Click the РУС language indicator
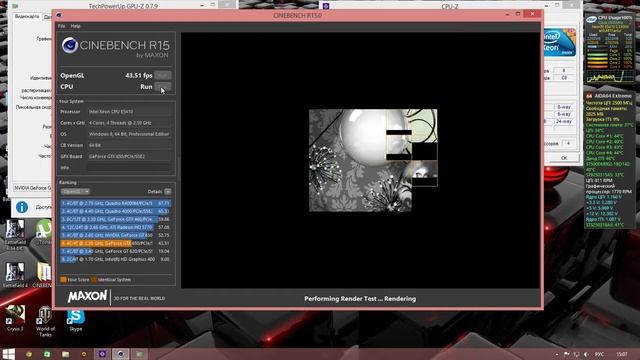 [x=600, y=354]
